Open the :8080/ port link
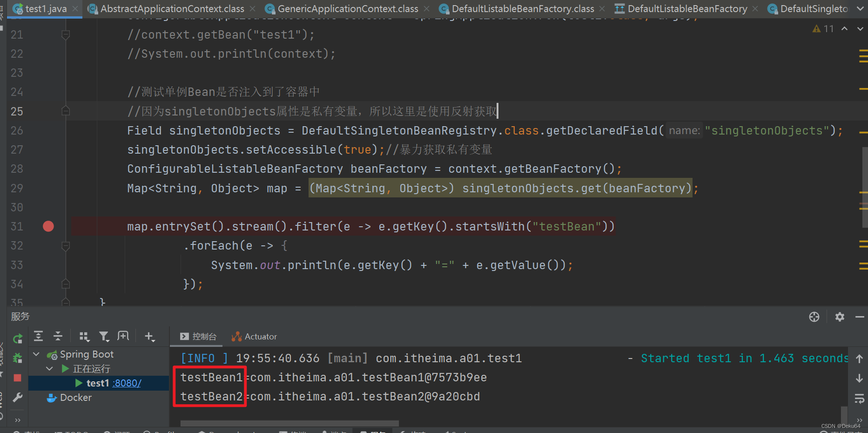Screen dimensions: 868x433 pyautogui.click(x=127, y=383)
